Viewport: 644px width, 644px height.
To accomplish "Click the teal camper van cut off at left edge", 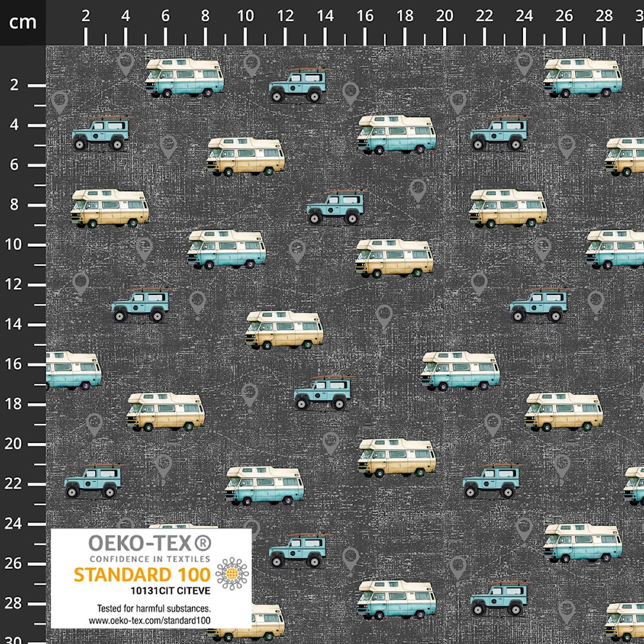I will (73, 370).
